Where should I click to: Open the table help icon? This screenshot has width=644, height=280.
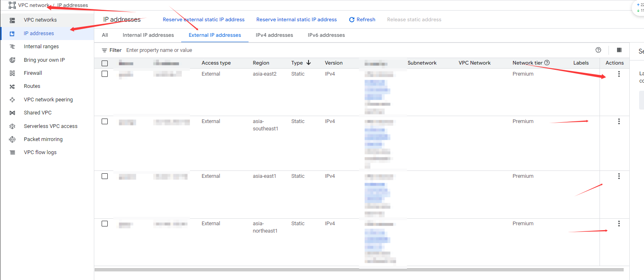(598, 50)
